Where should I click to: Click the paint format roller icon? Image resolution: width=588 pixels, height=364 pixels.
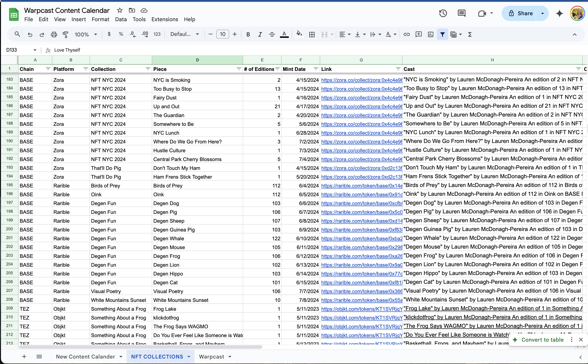[x=65, y=34]
